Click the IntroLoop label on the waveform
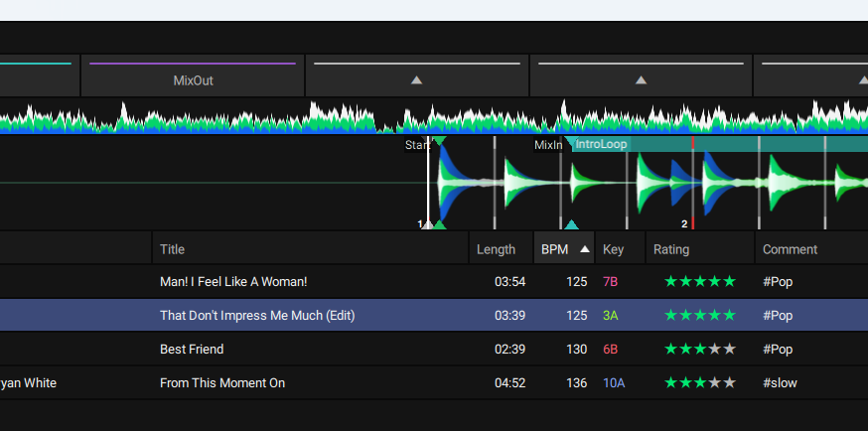This screenshot has width=868, height=431. [x=602, y=145]
